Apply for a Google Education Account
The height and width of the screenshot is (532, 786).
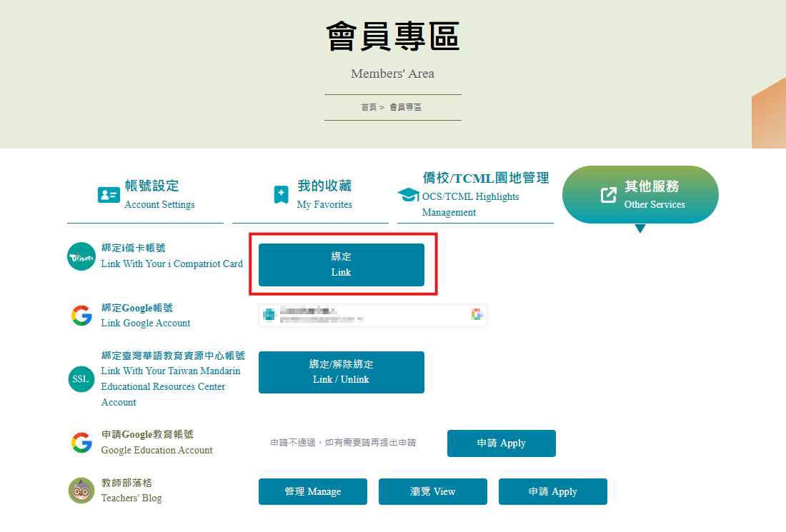pos(501,443)
